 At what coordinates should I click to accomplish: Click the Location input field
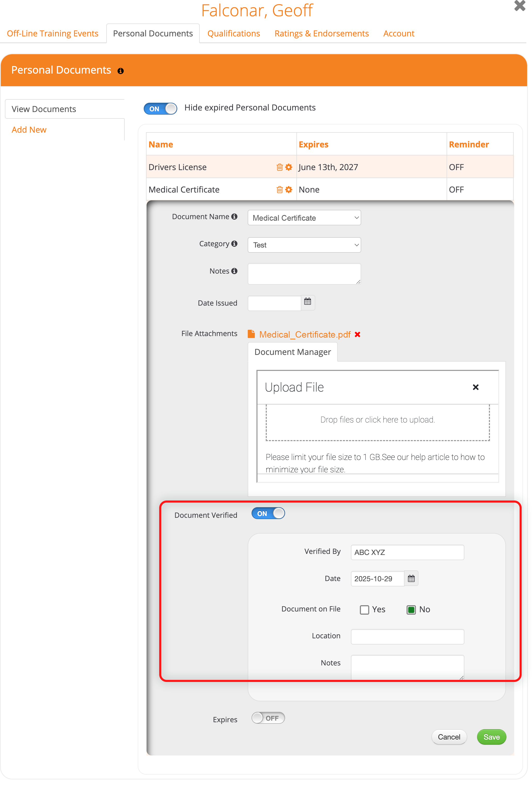[407, 636]
